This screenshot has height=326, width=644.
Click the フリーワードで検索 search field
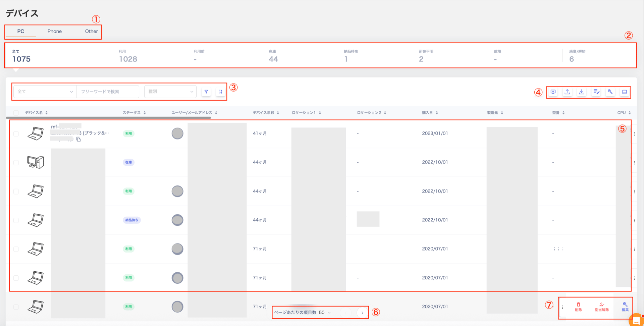(x=108, y=92)
